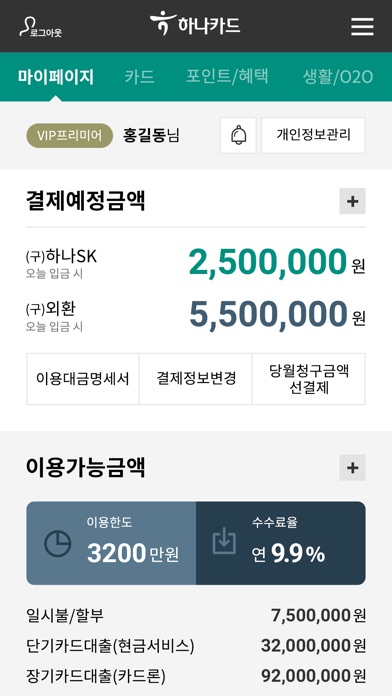Tap the 하나카드 logo
The width and height of the screenshot is (392, 696).
195,24
